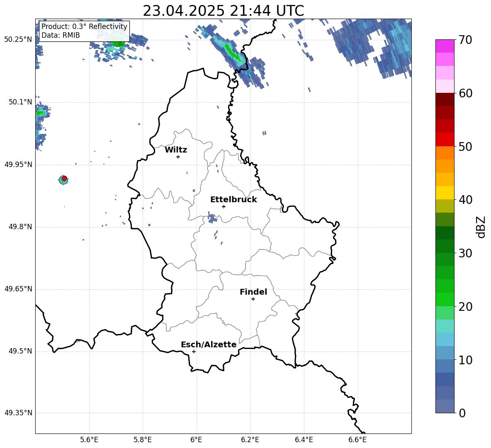Click the Esch/Alzette station label
The height and width of the screenshot is (448, 491).
tap(209, 344)
